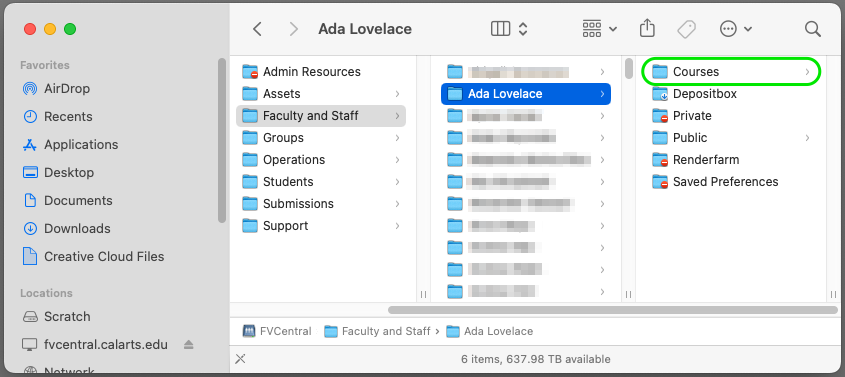Go forward with the forward arrow

[x=293, y=29]
